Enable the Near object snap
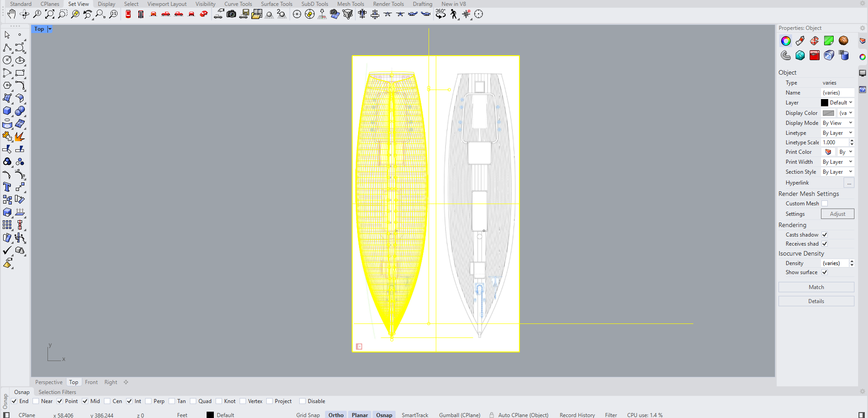Viewport: 868px width, 418px height. point(36,401)
